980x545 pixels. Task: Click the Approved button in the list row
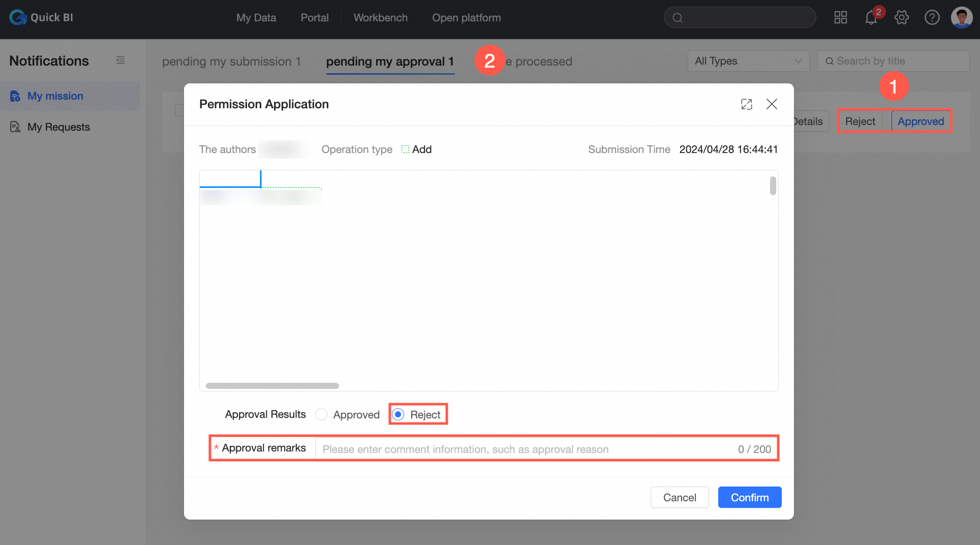pyautogui.click(x=921, y=122)
